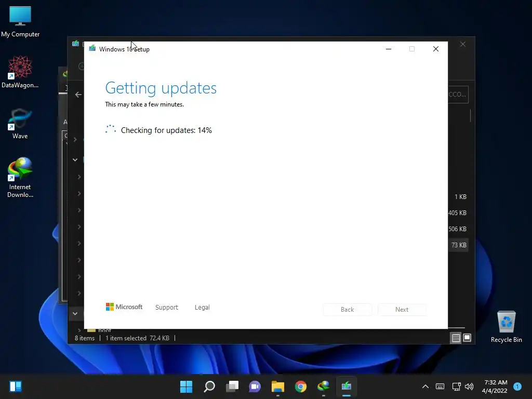The image size is (532, 399).
Task: Open network status tray icon
Action: (x=456, y=387)
